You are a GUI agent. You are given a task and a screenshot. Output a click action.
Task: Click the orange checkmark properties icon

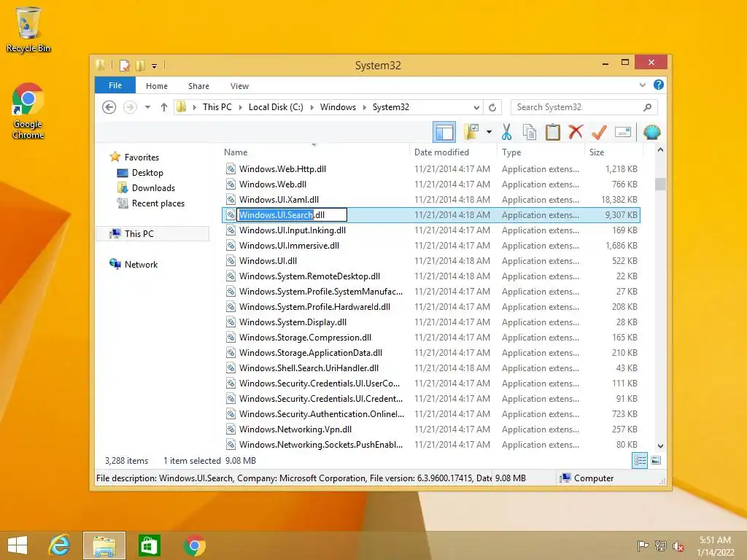(599, 132)
